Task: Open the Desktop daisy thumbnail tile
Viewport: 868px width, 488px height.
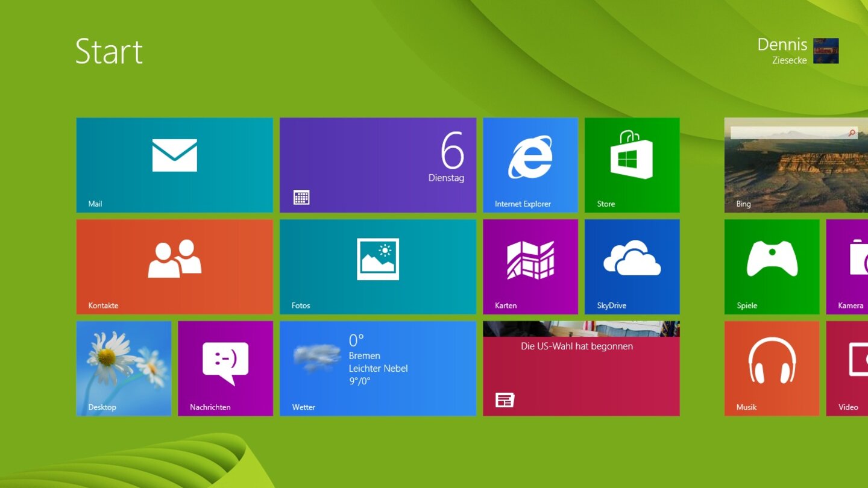Action: point(124,368)
